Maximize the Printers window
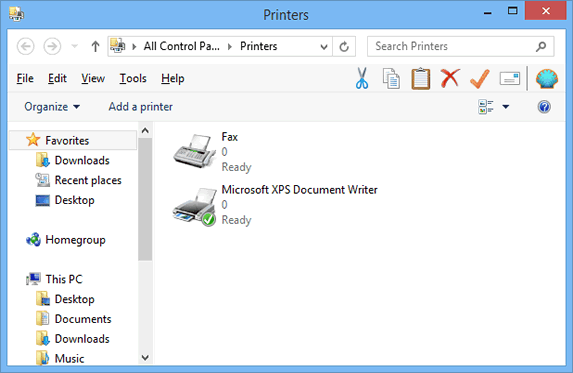This screenshot has width=573, height=373. click(513, 11)
